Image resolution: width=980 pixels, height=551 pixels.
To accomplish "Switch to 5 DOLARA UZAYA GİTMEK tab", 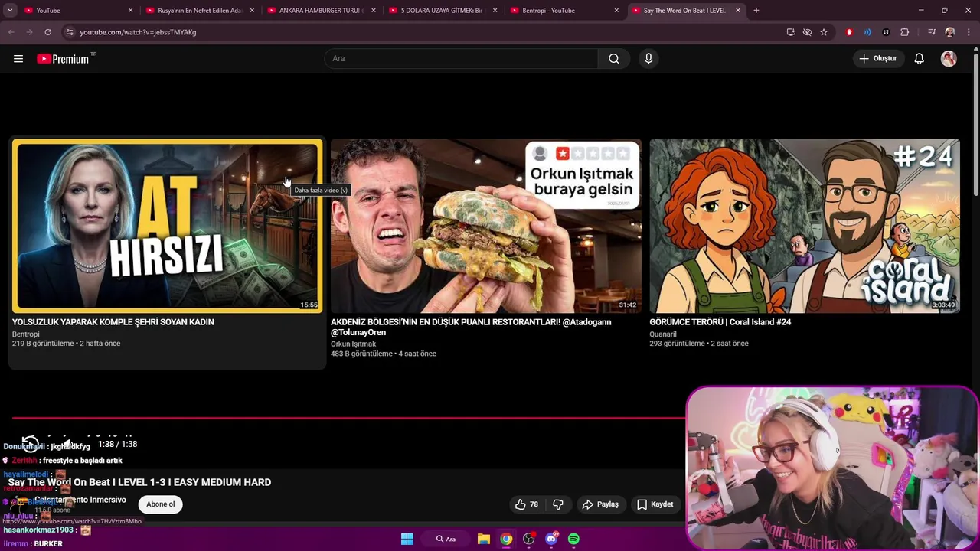I will click(442, 10).
